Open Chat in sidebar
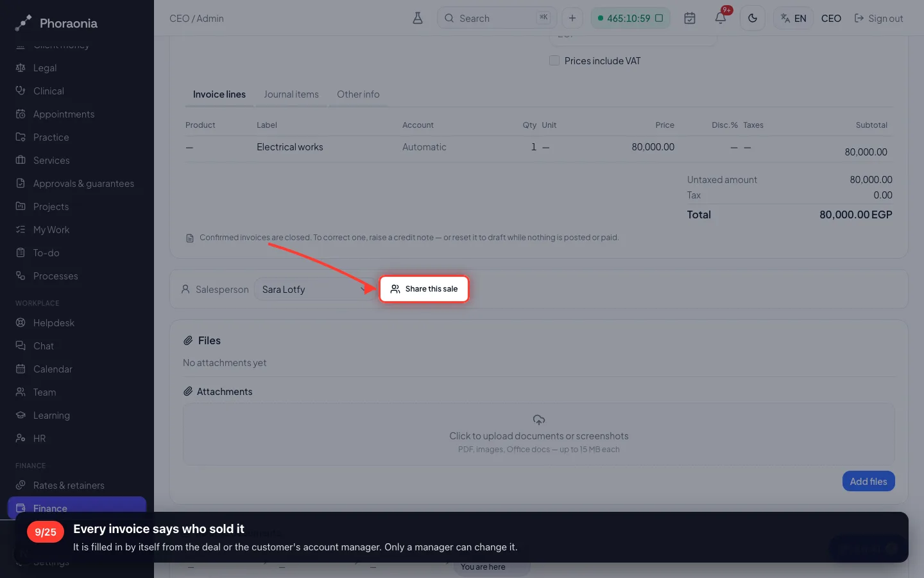 point(77,346)
